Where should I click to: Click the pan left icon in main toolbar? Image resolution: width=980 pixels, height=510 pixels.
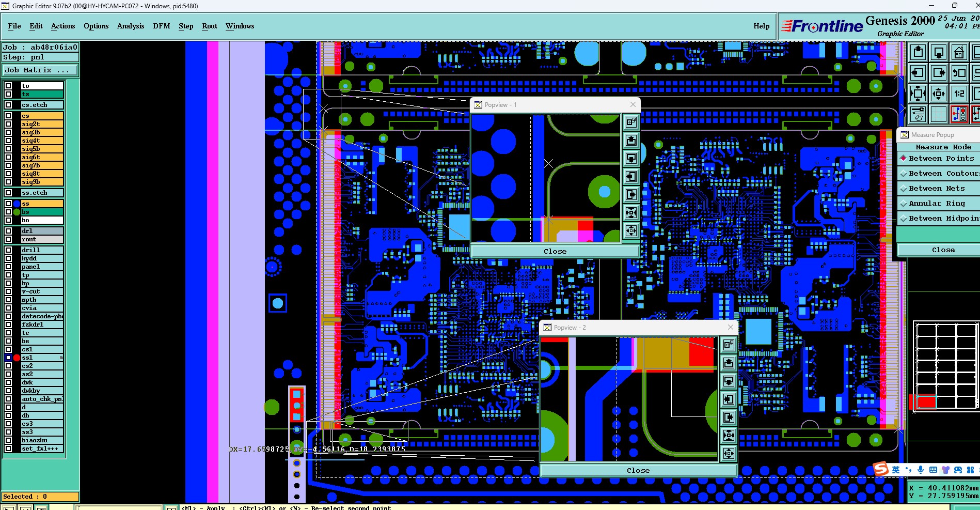pyautogui.click(x=918, y=73)
